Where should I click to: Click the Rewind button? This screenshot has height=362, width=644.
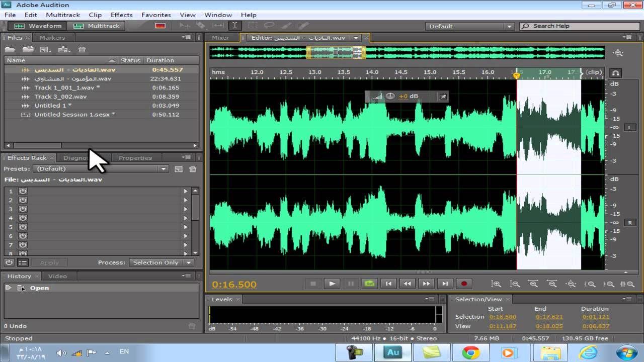click(408, 284)
